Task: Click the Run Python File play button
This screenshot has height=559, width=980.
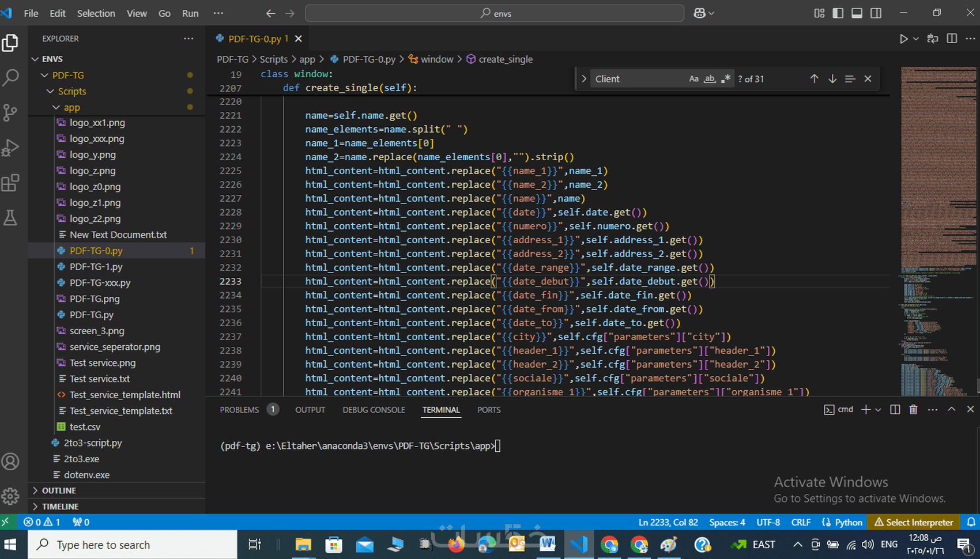Action: 903,39
